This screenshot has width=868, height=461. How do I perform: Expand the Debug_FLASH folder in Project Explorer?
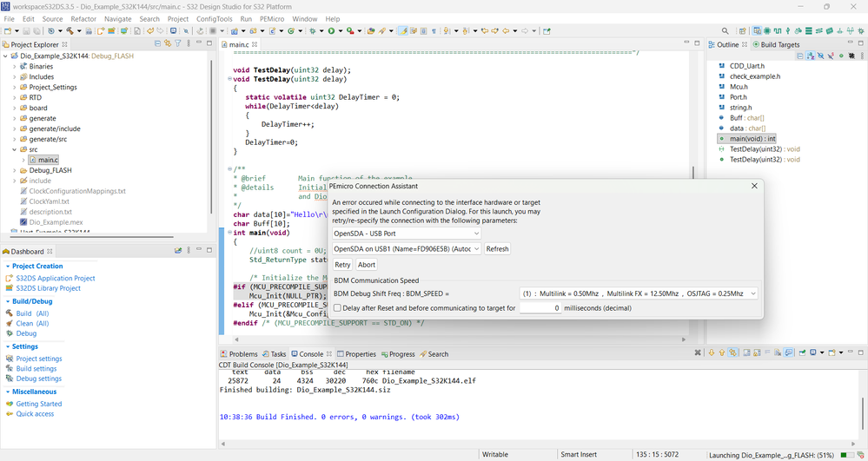click(15, 171)
